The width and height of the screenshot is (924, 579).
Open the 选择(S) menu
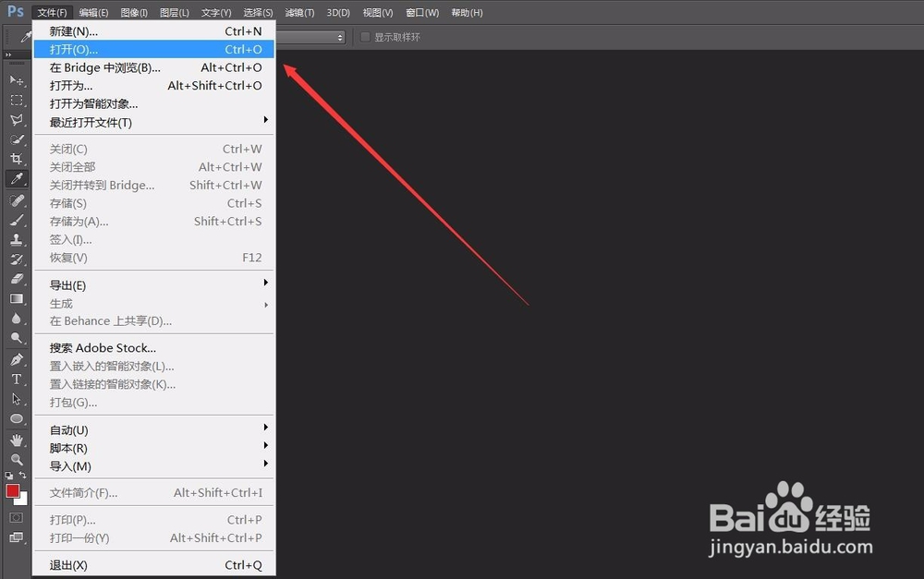(x=258, y=12)
